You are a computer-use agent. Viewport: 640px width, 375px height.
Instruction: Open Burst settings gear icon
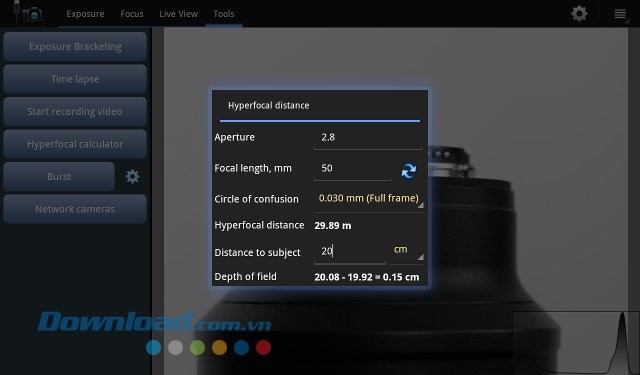click(x=132, y=177)
